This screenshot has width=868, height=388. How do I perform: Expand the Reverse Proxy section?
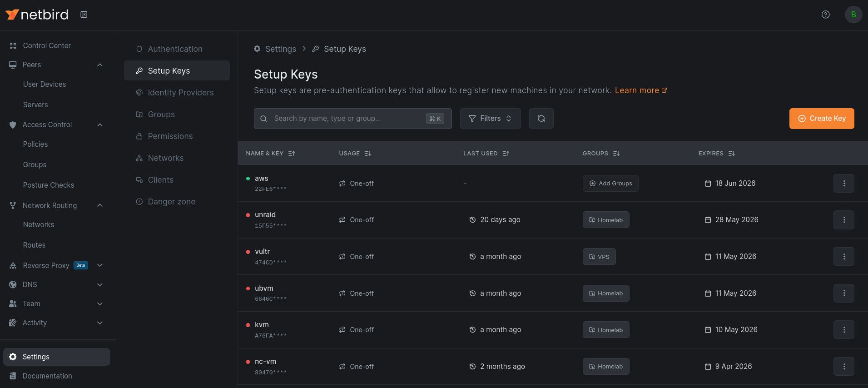(100, 265)
